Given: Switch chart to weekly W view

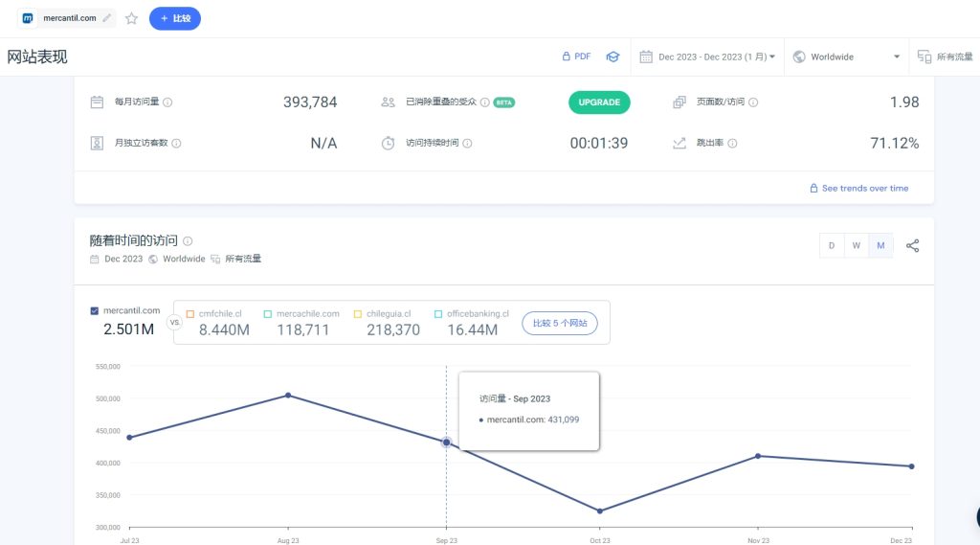Looking at the screenshot, I should [857, 246].
